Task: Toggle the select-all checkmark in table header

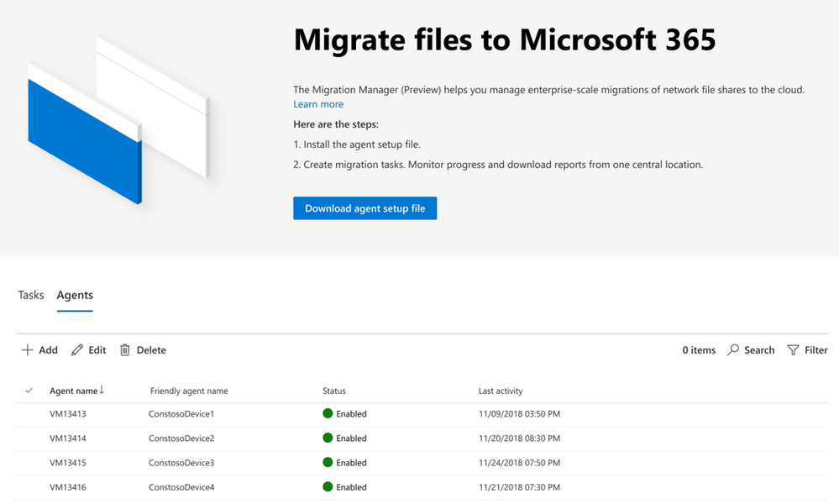Action: 29,391
